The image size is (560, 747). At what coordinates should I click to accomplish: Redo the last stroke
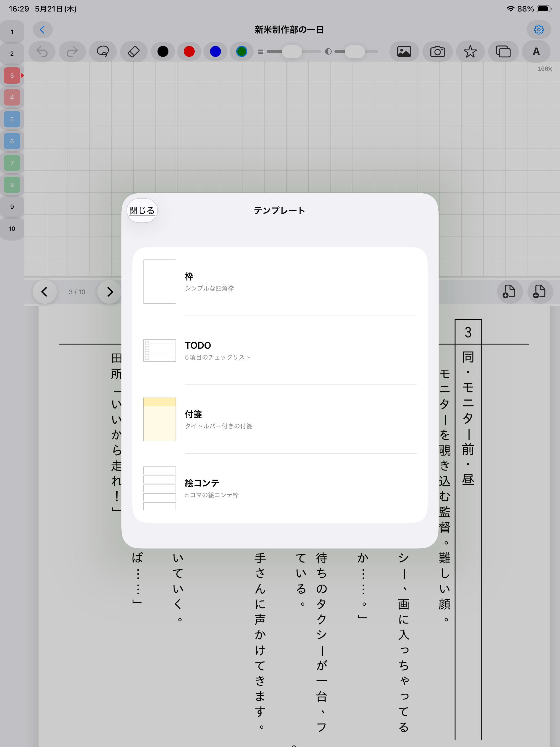tap(72, 52)
